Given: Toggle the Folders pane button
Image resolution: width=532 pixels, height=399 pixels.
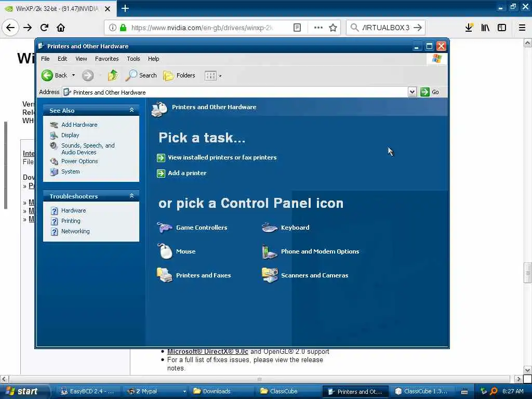Looking at the screenshot, I should point(179,75).
